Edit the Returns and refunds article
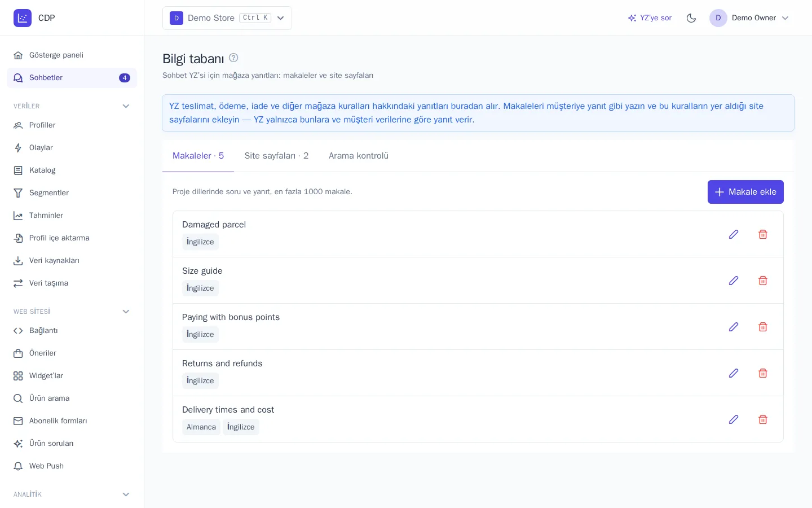This screenshot has width=812, height=508. click(734, 373)
